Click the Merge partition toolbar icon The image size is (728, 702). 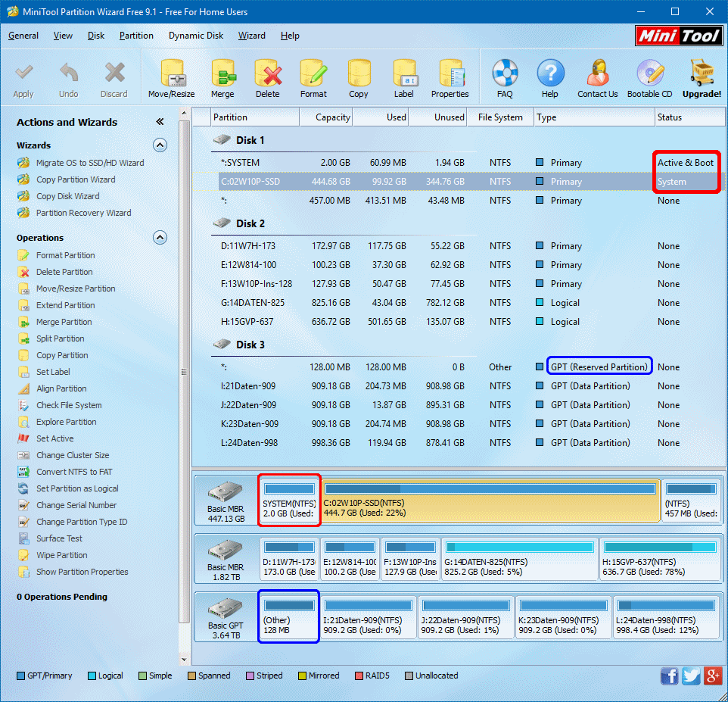(x=222, y=74)
